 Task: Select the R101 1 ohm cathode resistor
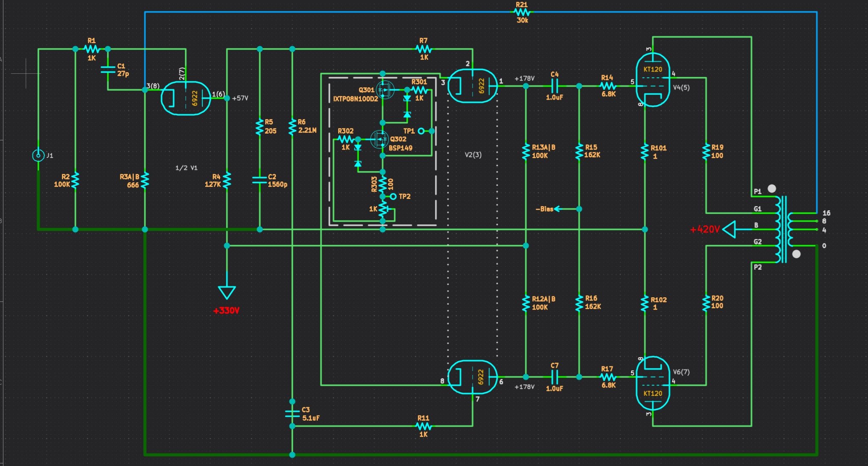(645, 151)
